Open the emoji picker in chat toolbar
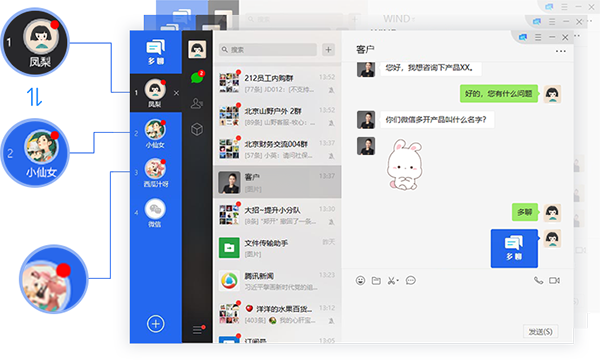 360,280
